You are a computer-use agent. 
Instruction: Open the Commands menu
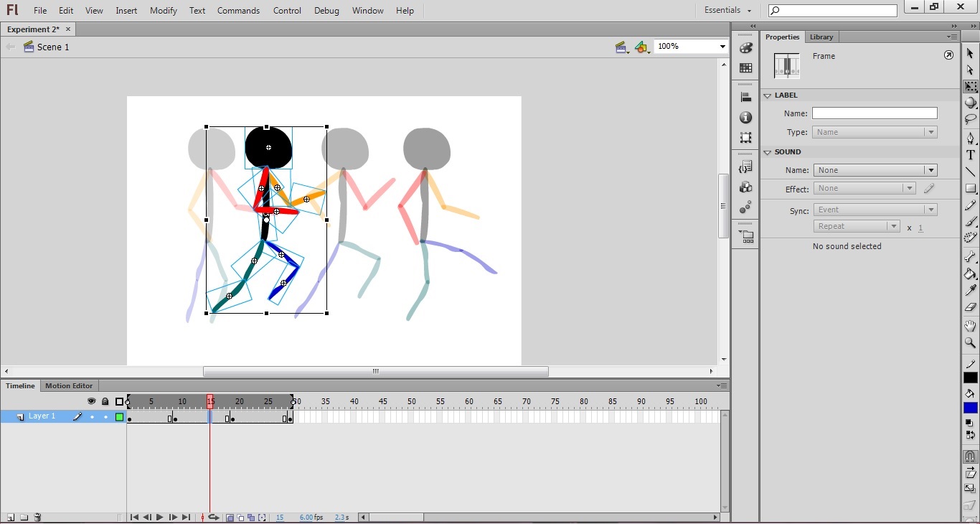pyautogui.click(x=239, y=11)
